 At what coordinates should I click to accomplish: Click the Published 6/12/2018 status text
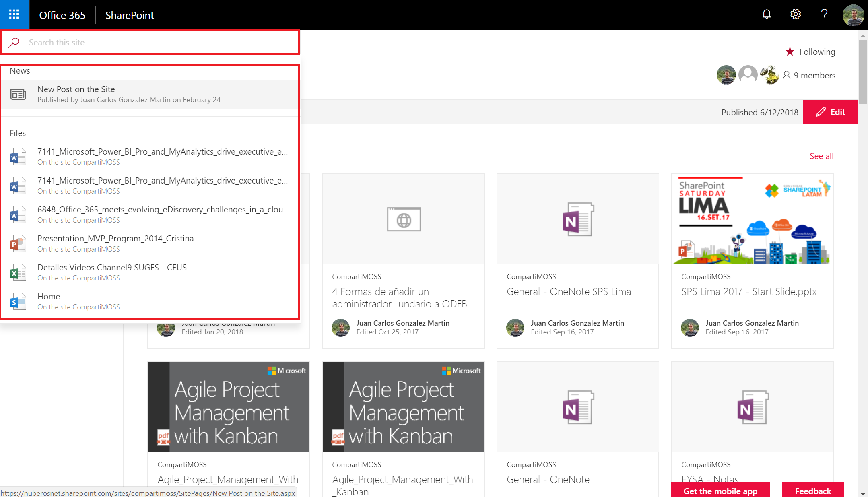coord(760,112)
